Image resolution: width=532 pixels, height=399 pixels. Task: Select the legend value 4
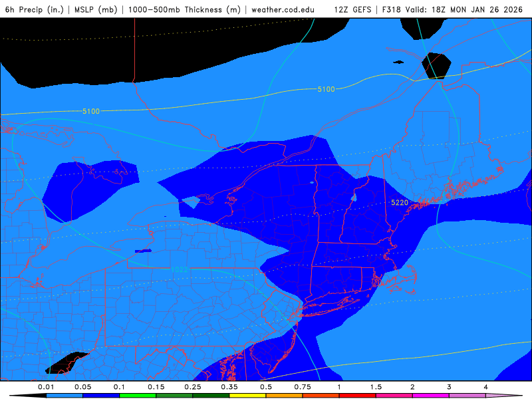[486, 387]
